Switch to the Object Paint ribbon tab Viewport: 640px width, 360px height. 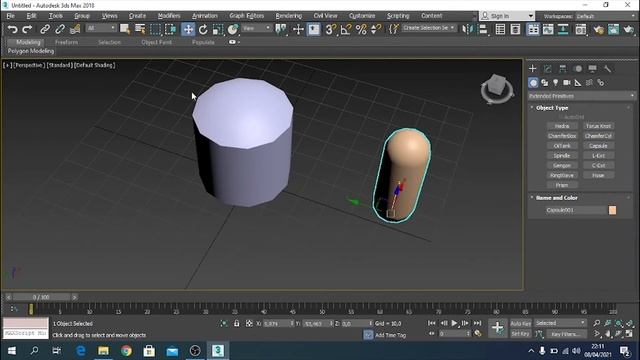pyautogui.click(x=156, y=42)
